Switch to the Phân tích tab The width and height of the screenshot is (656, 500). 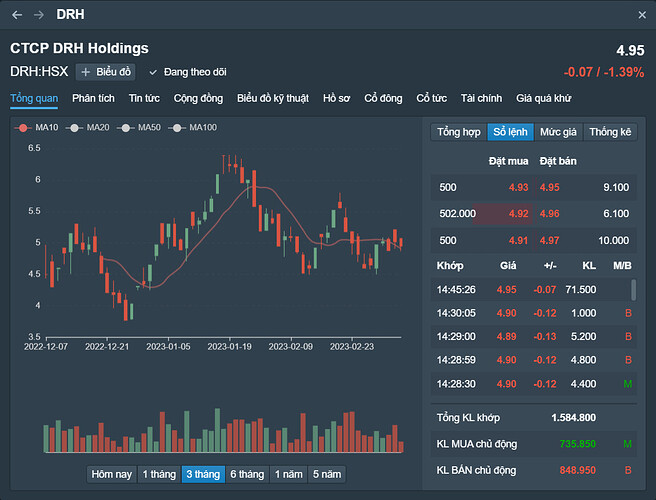tap(93, 98)
